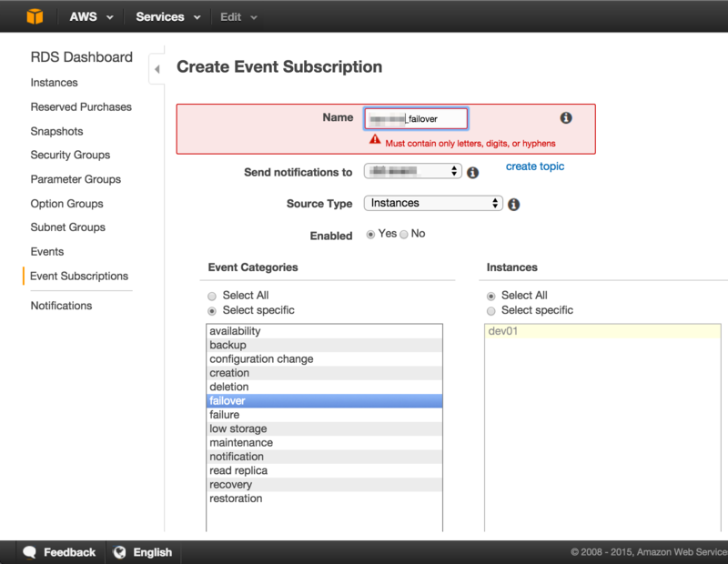
Task: Click the globe language icon
Action: pyautogui.click(x=119, y=552)
